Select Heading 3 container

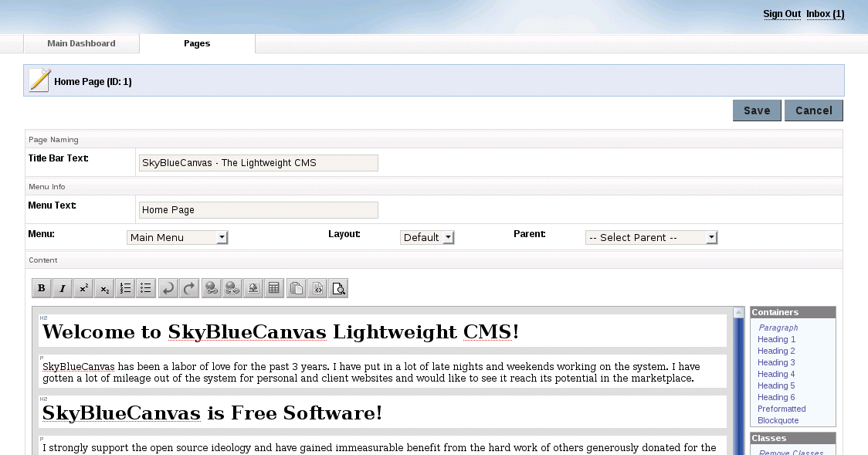(x=776, y=362)
